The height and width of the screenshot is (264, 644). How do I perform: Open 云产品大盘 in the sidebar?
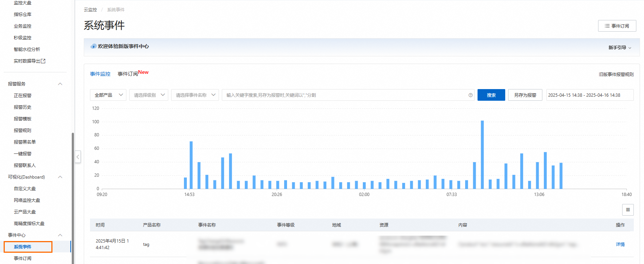coord(25,212)
